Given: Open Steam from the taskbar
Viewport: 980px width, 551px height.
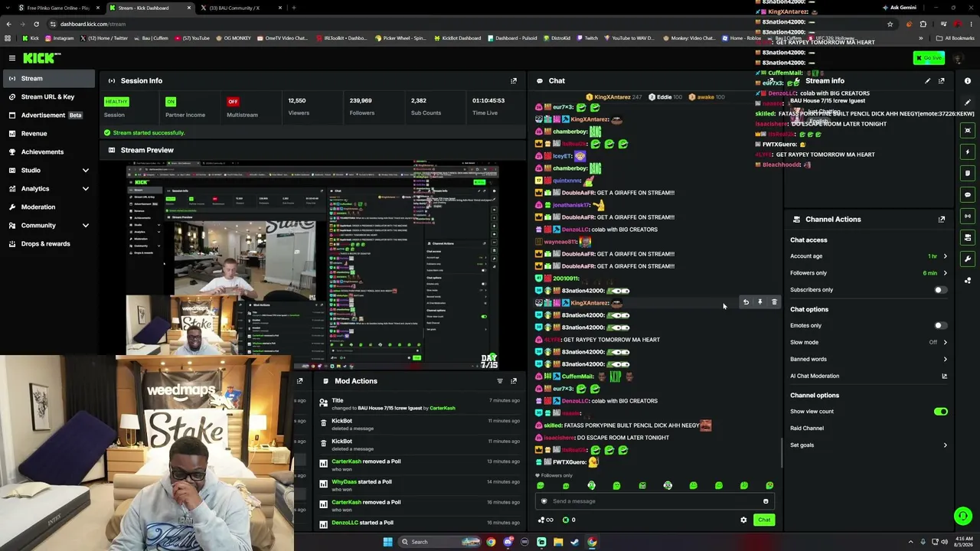Looking at the screenshot, I should tap(575, 542).
